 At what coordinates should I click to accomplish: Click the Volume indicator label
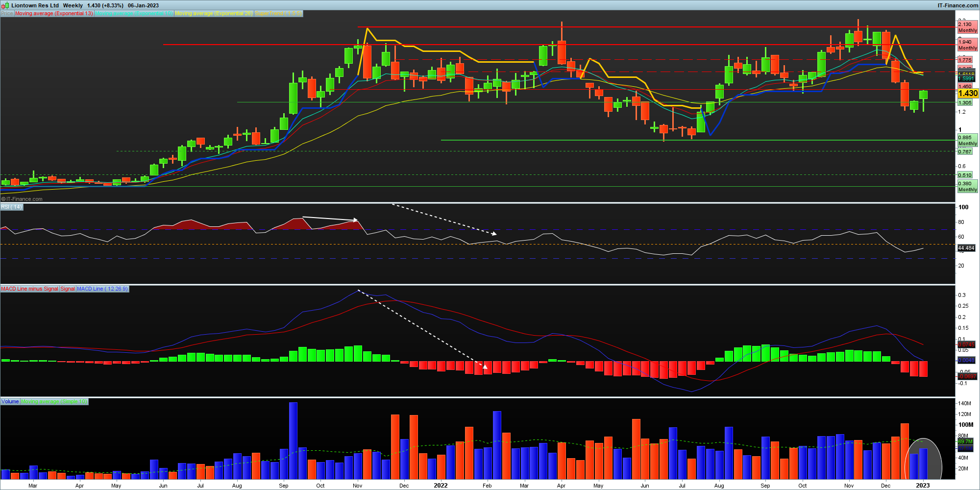click(x=10, y=402)
